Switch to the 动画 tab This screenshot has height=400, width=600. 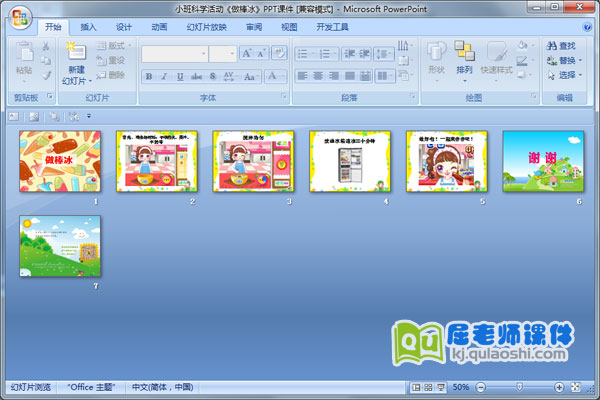point(159,27)
